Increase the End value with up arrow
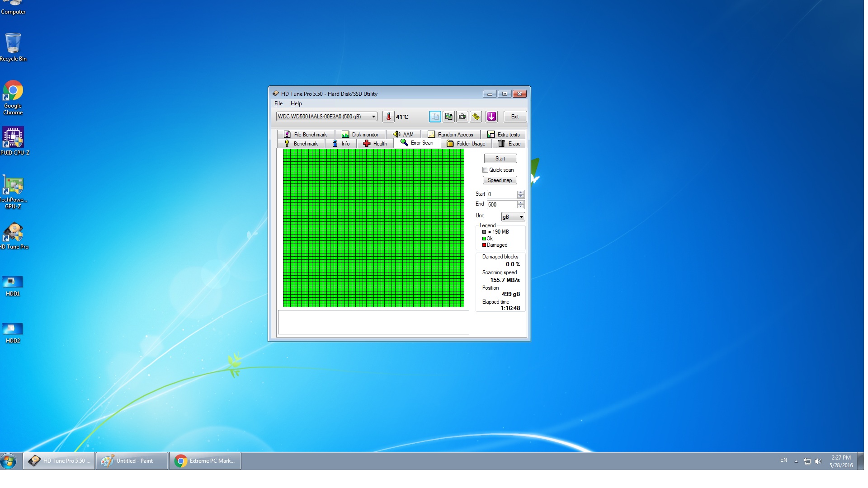 click(520, 202)
